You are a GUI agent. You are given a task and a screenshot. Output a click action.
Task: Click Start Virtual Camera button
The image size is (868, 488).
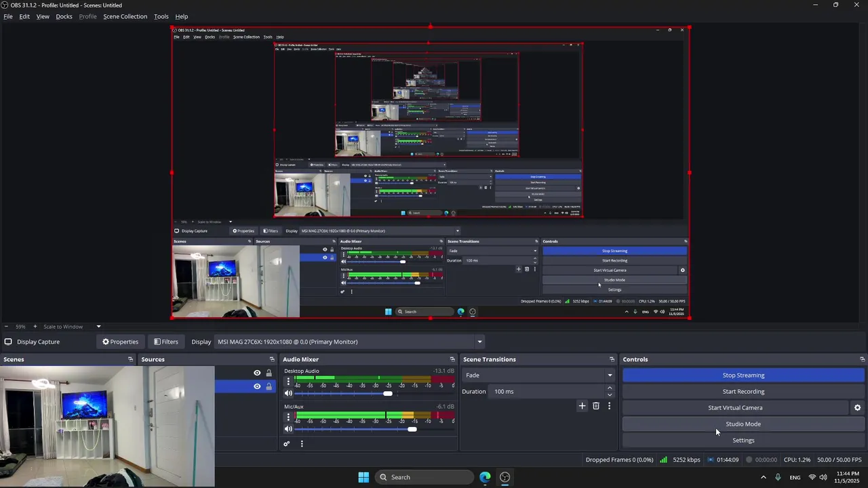(735, 408)
